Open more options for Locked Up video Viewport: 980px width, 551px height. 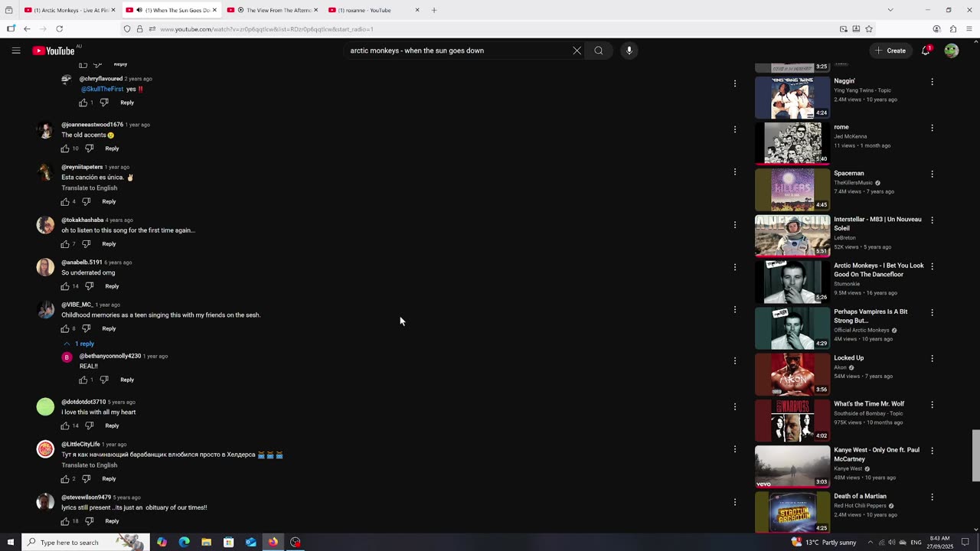(932, 359)
